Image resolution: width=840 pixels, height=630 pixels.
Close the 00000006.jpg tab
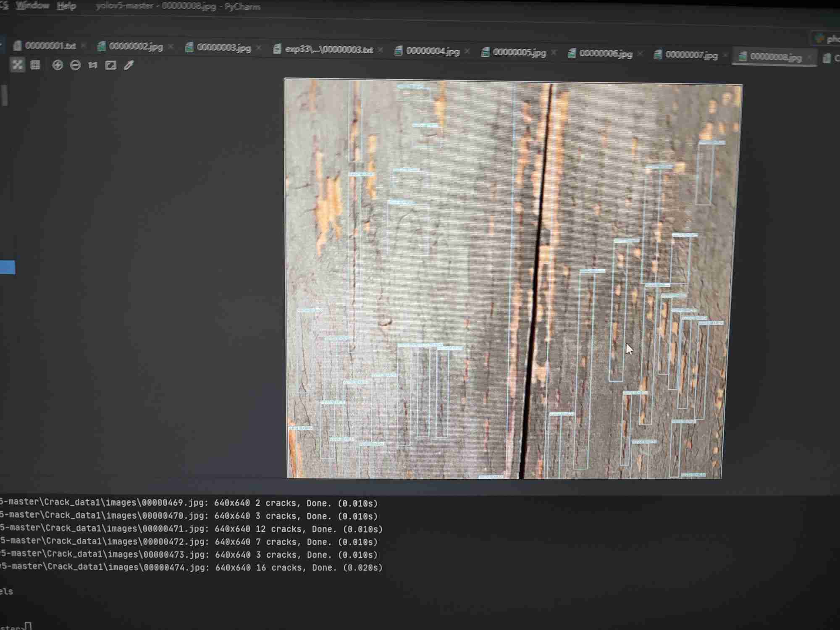[x=640, y=54]
